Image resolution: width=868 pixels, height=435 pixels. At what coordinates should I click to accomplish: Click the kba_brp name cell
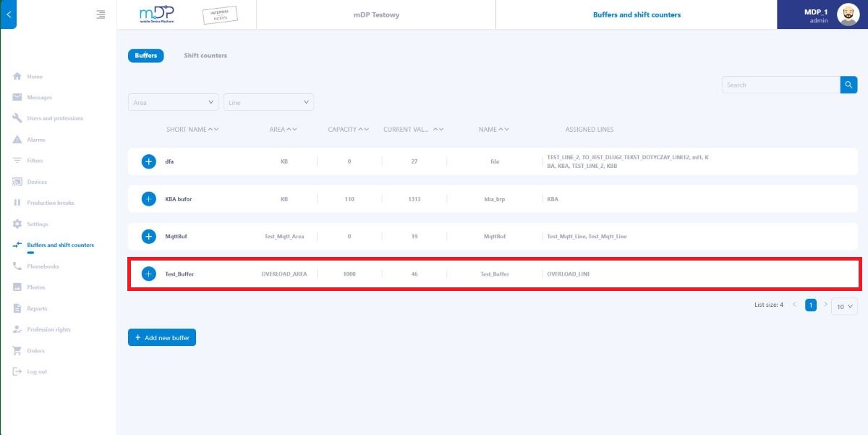495,199
